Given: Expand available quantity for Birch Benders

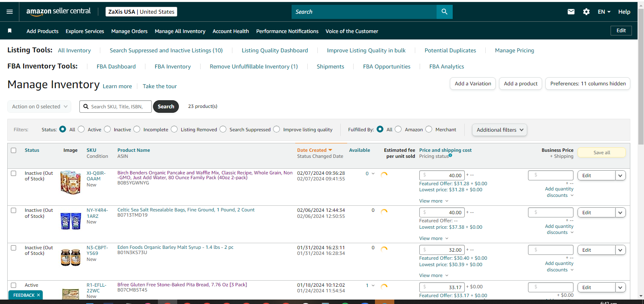Looking at the screenshot, I should click(x=373, y=174).
